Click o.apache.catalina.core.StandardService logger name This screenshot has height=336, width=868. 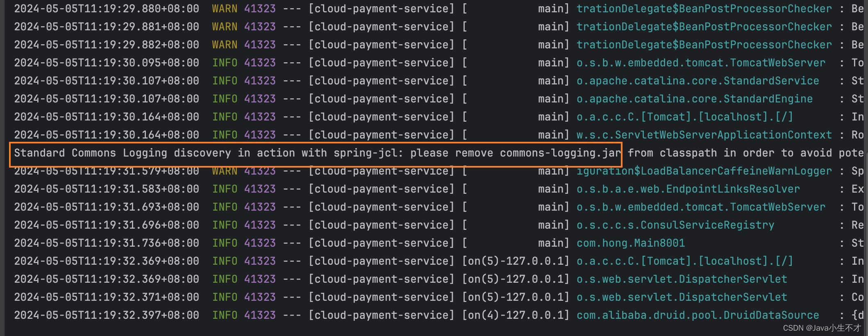[x=698, y=81]
